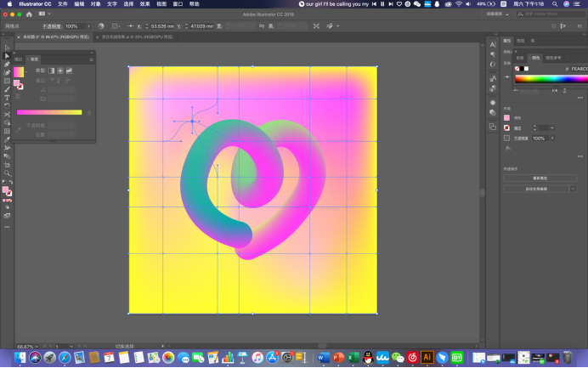
Task: Select the Symbol Sprayer tool
Action: coord(7,148)
